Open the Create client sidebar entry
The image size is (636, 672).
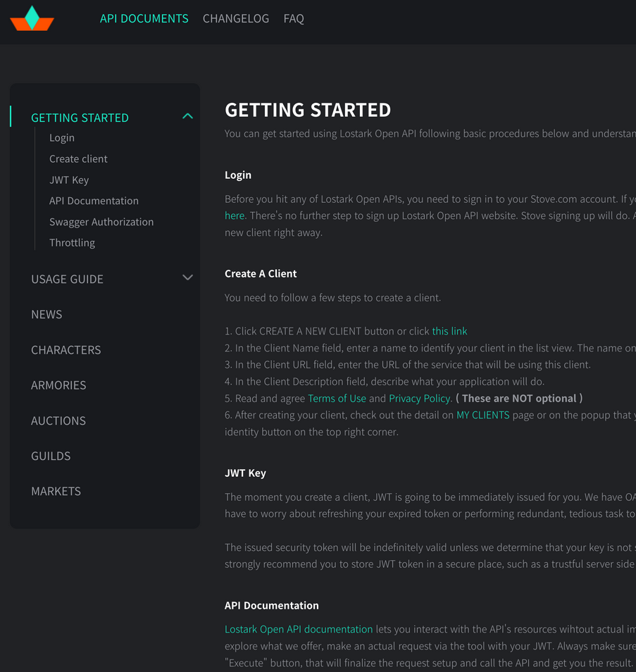pos(78,159)
